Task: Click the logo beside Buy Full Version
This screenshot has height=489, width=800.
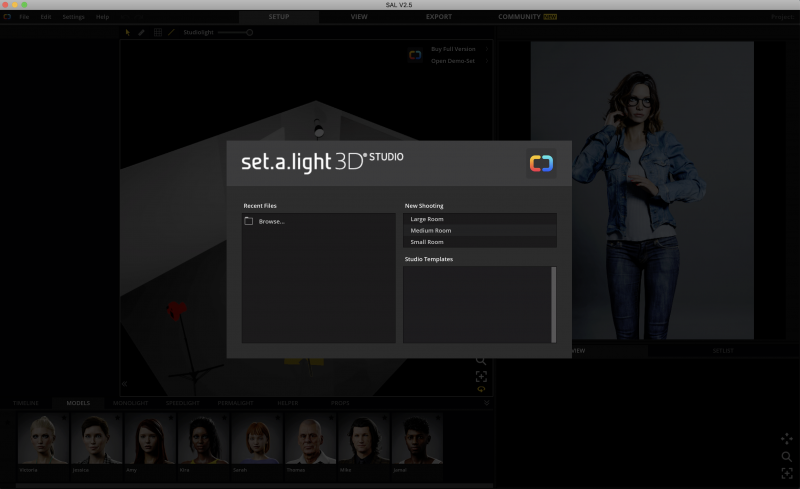Action: coord(415,55)
